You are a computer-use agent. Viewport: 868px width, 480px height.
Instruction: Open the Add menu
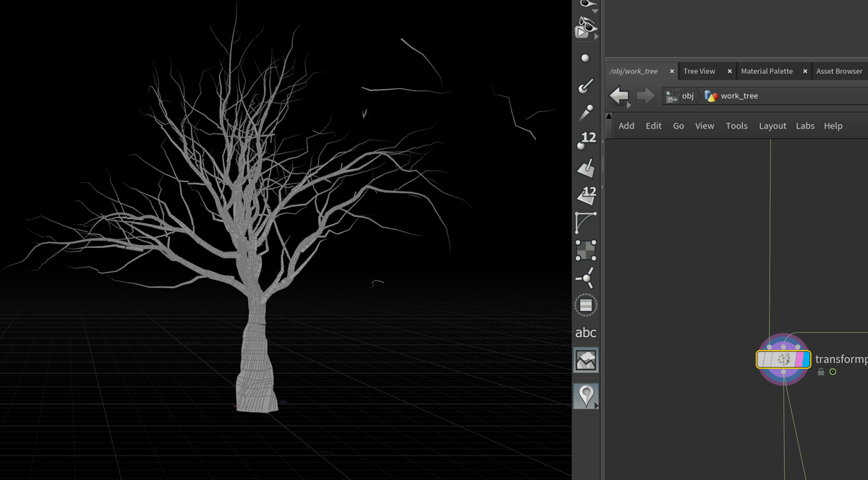pyautogui.click(x=626, y=126)
